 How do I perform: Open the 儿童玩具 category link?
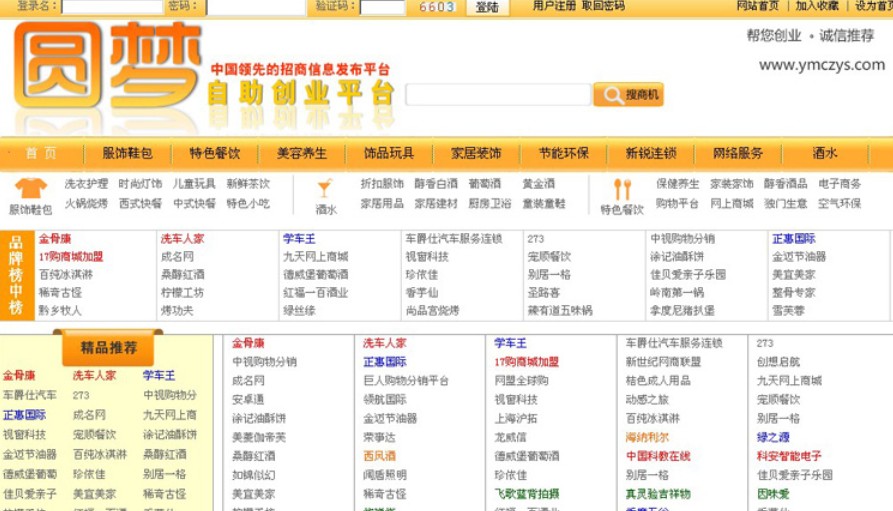click(x=194, y=183)
